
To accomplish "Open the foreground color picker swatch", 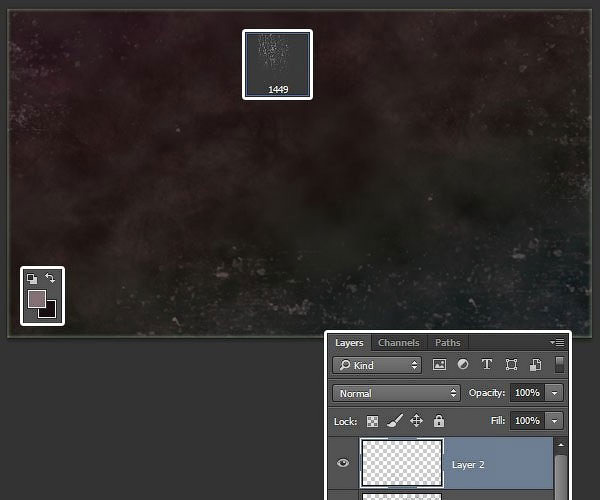I will coord(37,298).
